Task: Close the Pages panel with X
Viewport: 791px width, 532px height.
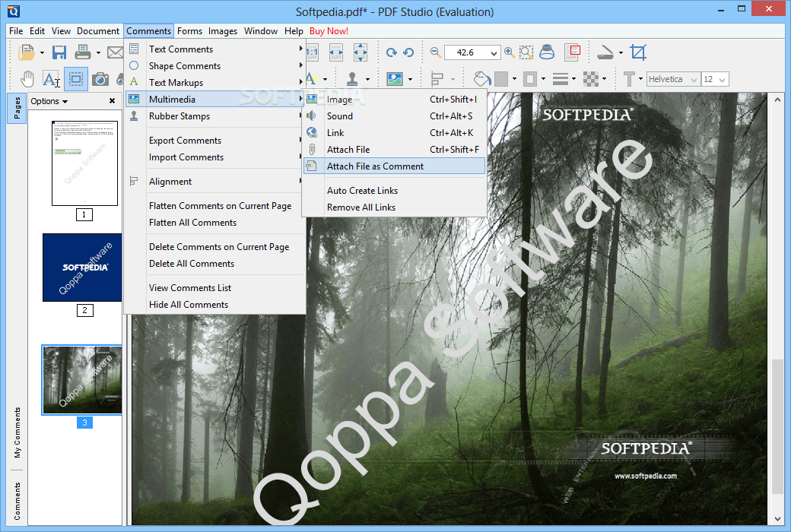Action: click(112, 101)
